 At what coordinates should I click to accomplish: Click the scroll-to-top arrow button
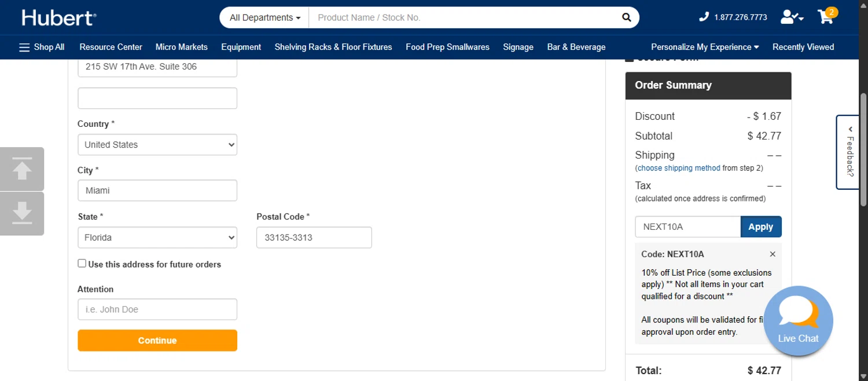point(22,169)
